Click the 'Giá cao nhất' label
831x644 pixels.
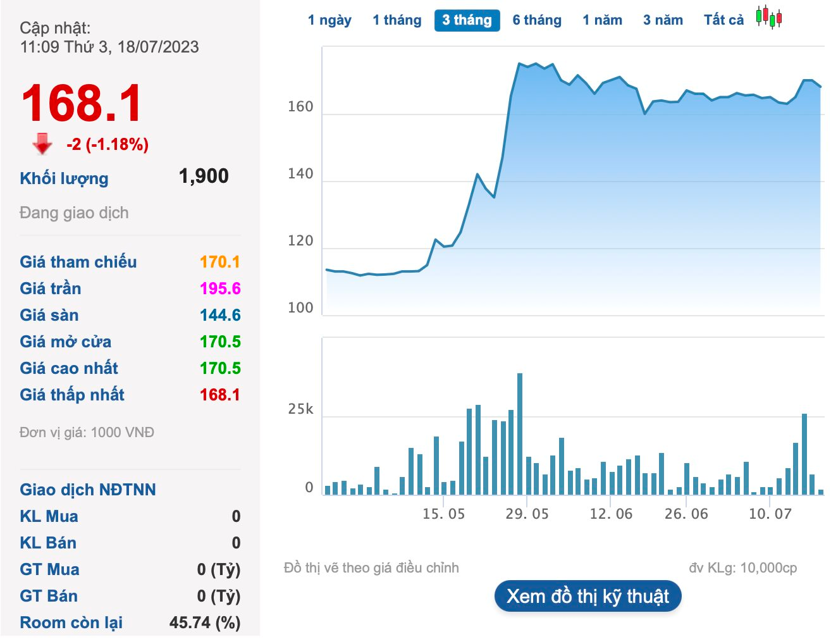coord(69,368)
